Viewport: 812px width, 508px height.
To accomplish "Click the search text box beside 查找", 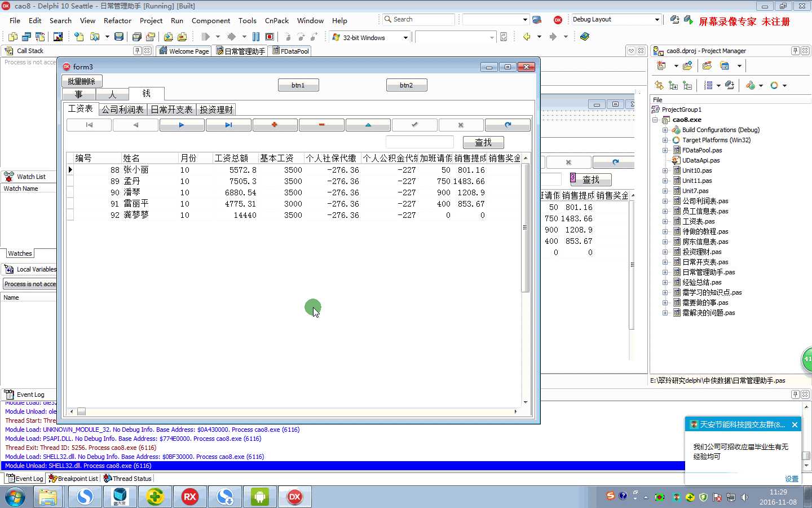I will tap(420, 142).
